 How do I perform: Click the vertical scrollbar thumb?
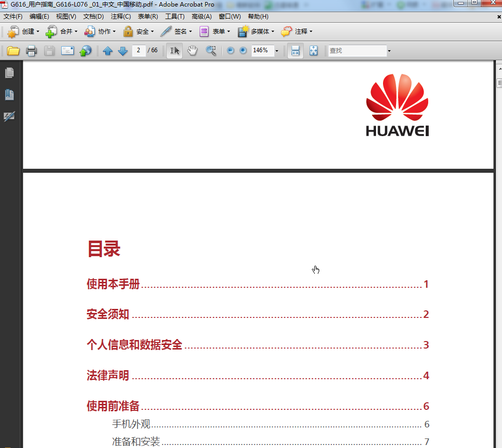click(499, 83)
